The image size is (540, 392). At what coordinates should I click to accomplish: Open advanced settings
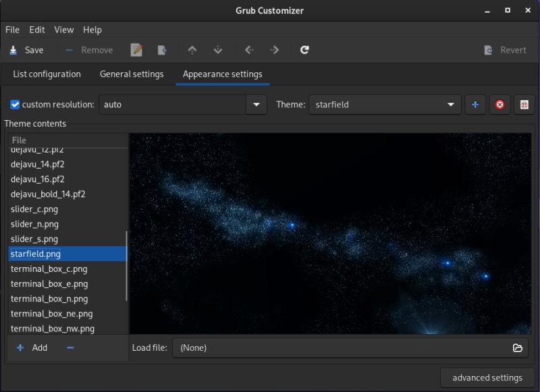tap(487, 377)
